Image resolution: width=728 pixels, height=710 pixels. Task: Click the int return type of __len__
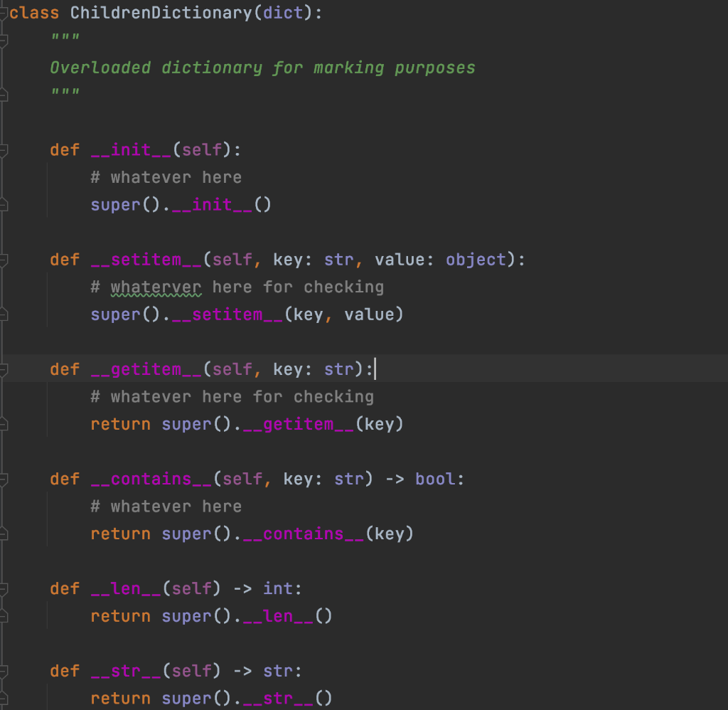point(279,588)
